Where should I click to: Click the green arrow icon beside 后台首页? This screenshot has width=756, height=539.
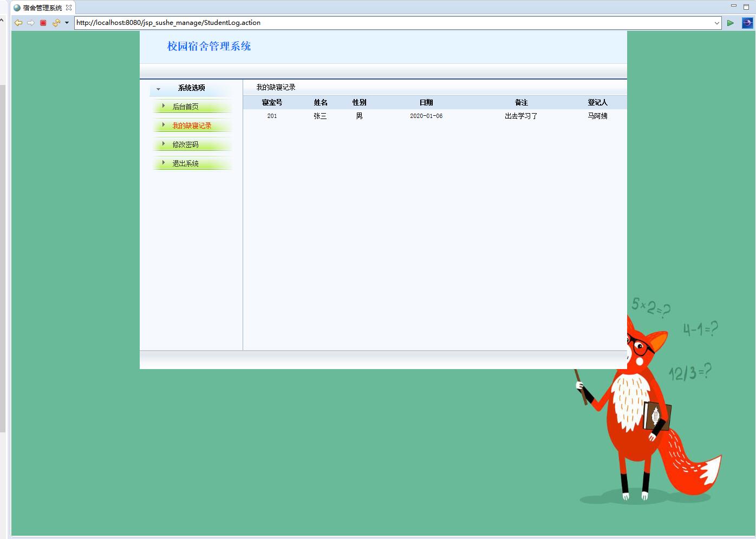tap(164, 107)
